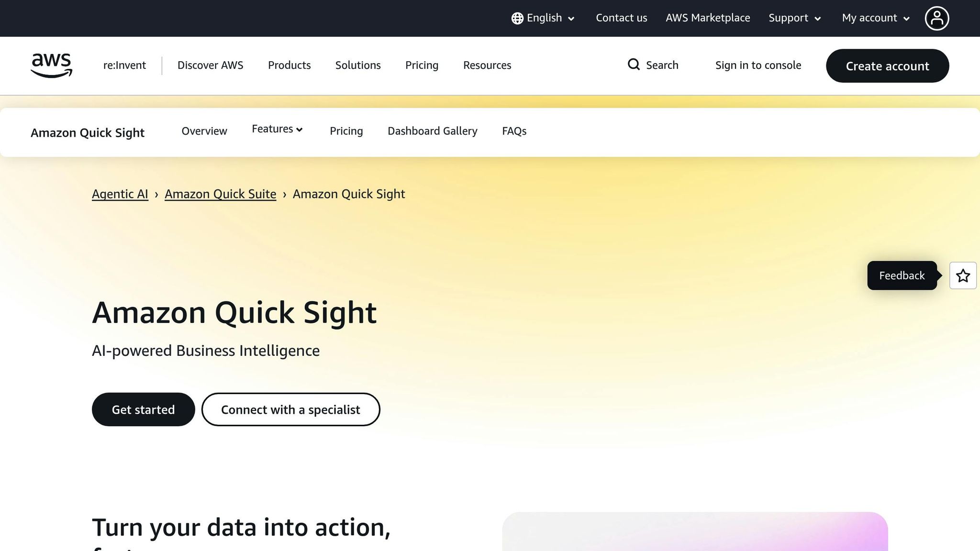
Task: Click the globe language icon
Action: (x=517, y=18)
